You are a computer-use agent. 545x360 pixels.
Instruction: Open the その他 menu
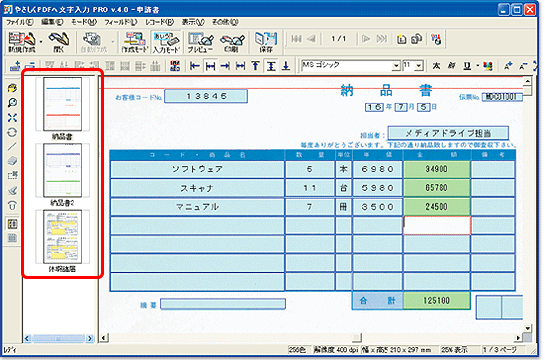(225, 22)
